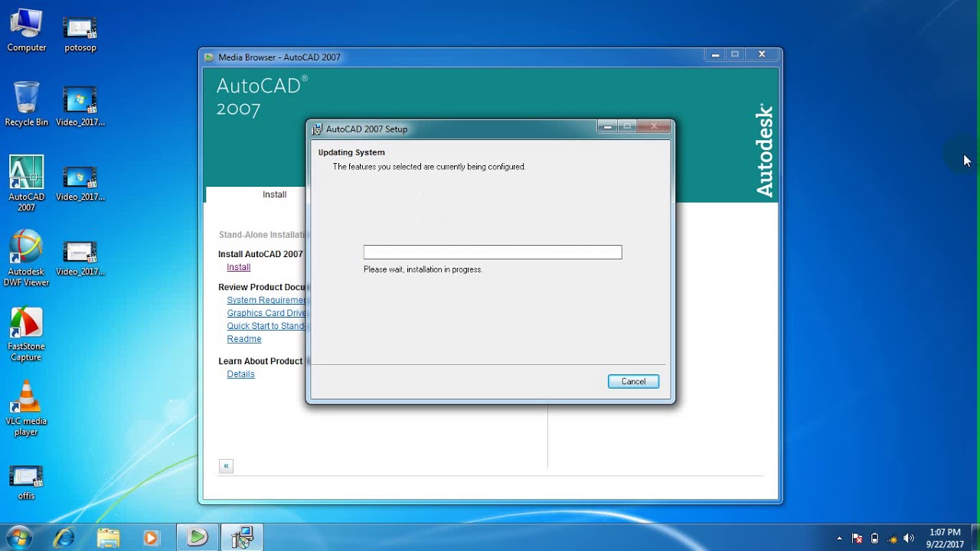Open the Windows Start menu
This screenshot has width=980, height=551.
[x=19, y=537]
